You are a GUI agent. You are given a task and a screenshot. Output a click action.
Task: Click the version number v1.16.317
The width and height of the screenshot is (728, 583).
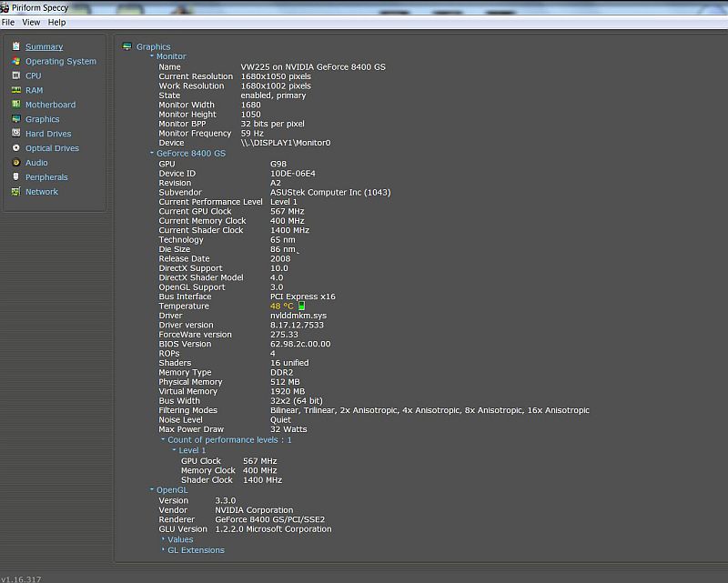[x=21, y=579]
